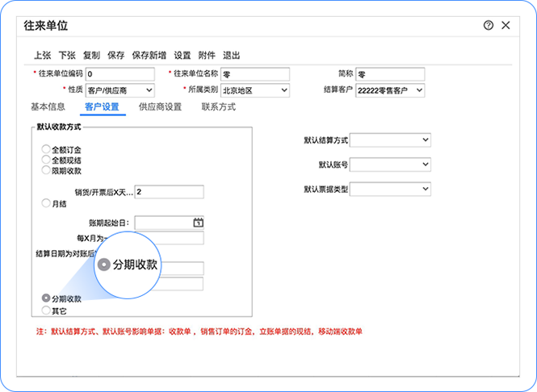Select the 全额订金 radio button
537x392 pixels.
pyautogui.click(x=46, y=149)
